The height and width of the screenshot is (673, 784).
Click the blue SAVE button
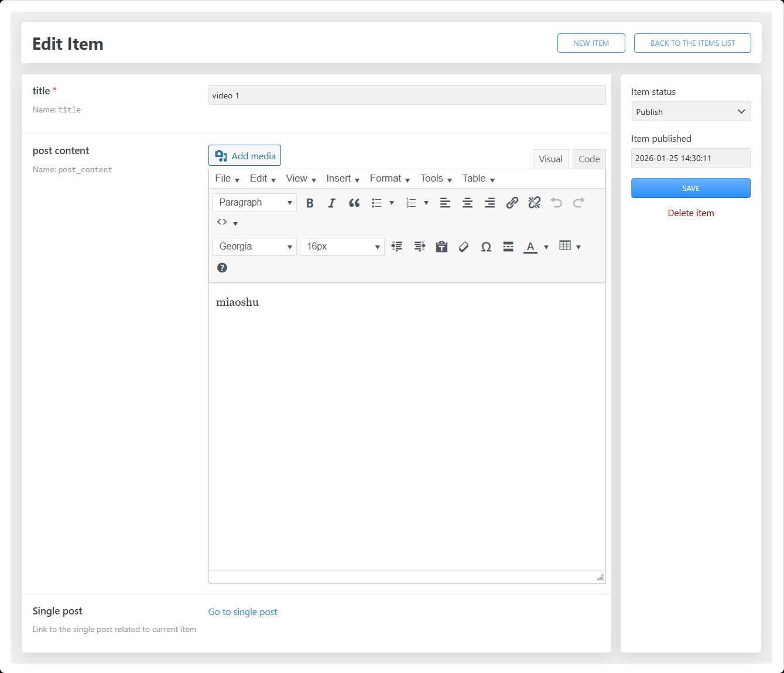691,188
